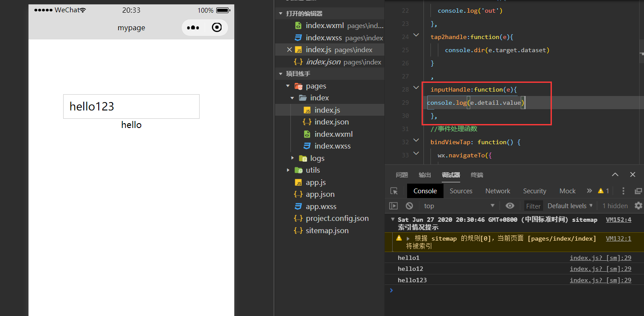Expand the utils folder

coord(288,170)
